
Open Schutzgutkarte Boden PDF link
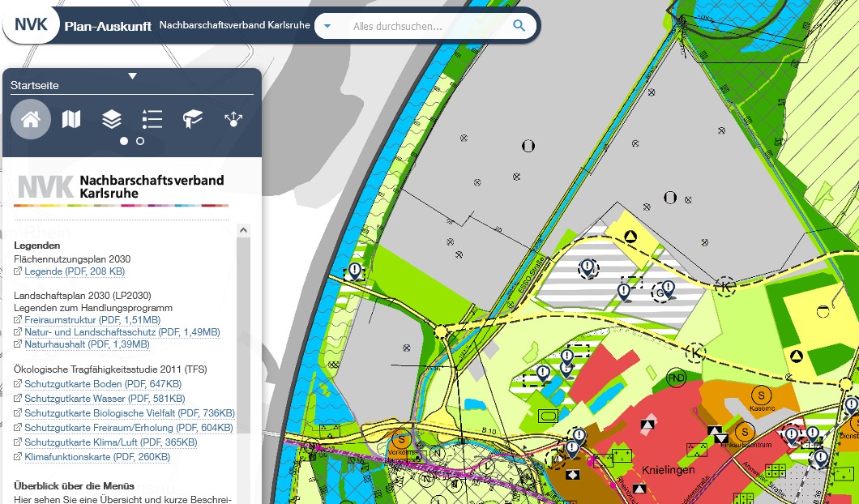click(103, 384)
